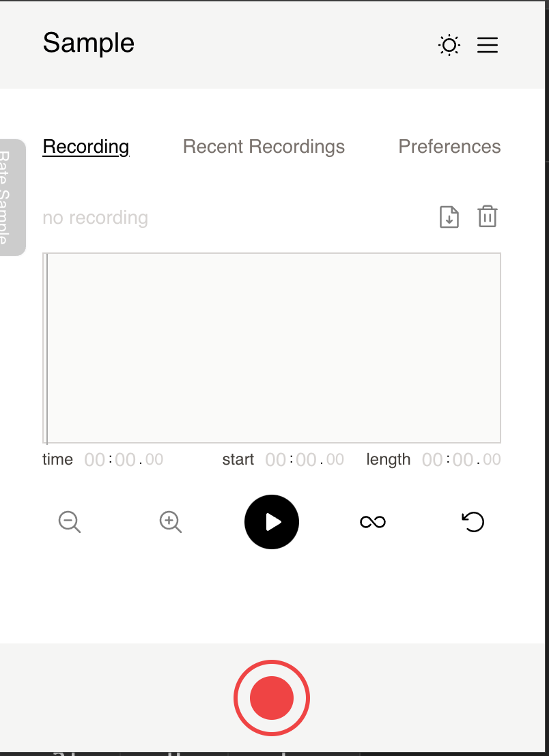Play the sample with the play button
The image size is (549, 756).
click(x=271, y=522)
